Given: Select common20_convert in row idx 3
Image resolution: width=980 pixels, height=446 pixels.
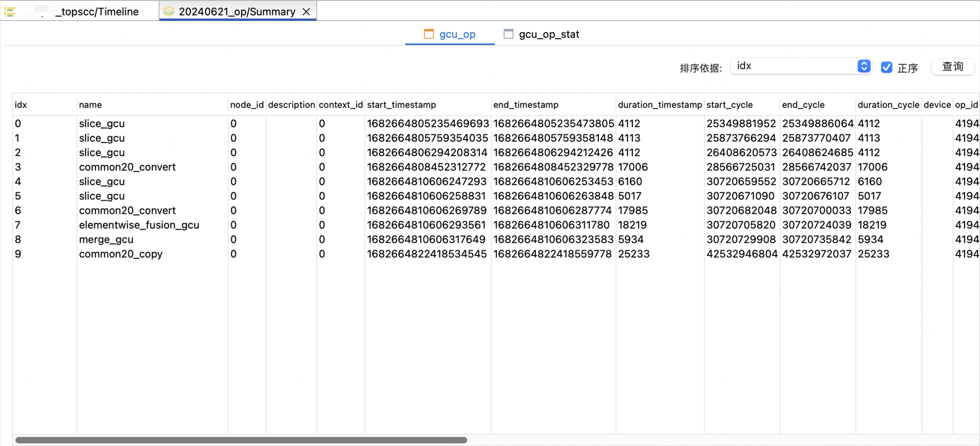Looking at the screenshot, I should coord(128,167).
